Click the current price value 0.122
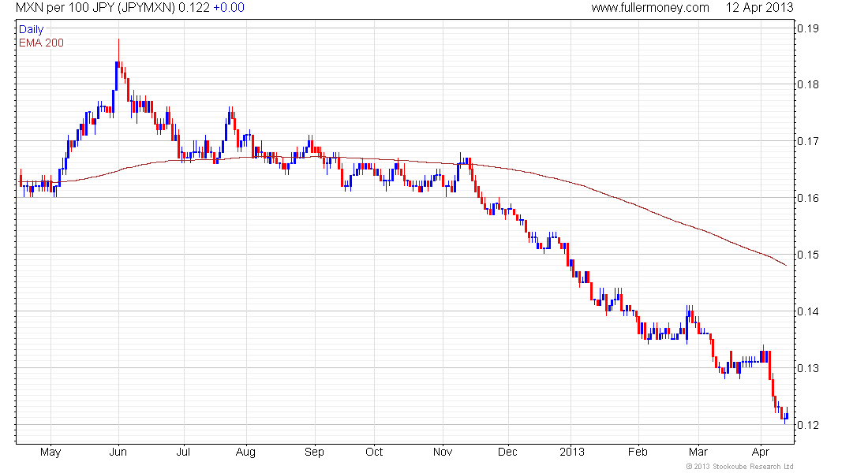Viewport: 868px width, 473px height. 194,8
